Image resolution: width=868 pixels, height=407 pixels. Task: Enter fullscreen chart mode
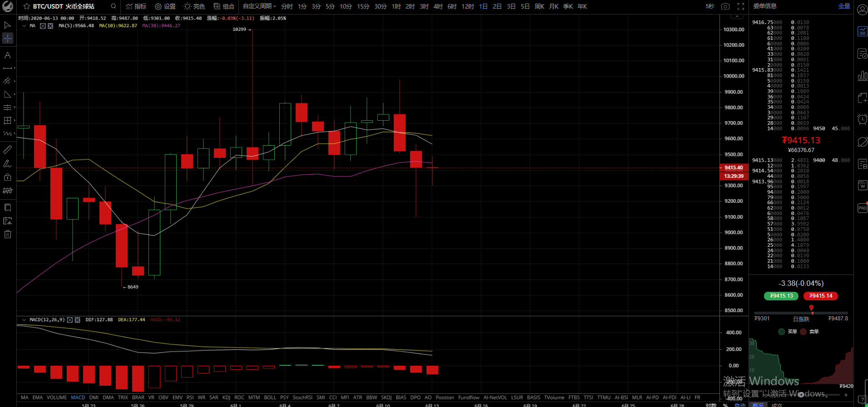tap(740, 6)
